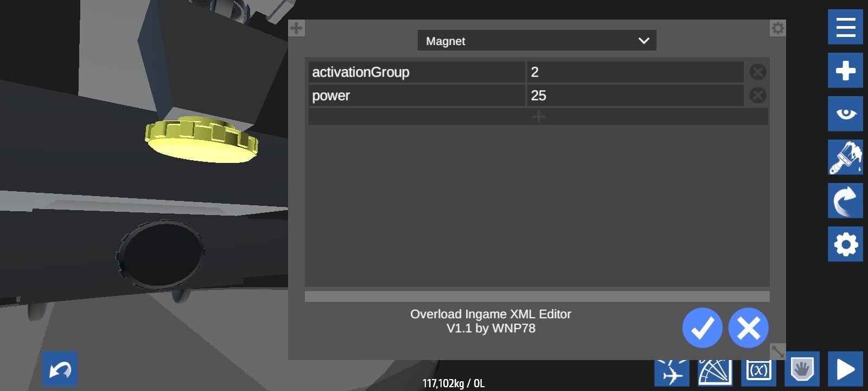
Task: Click the undo button
Action: pos(60,369)
